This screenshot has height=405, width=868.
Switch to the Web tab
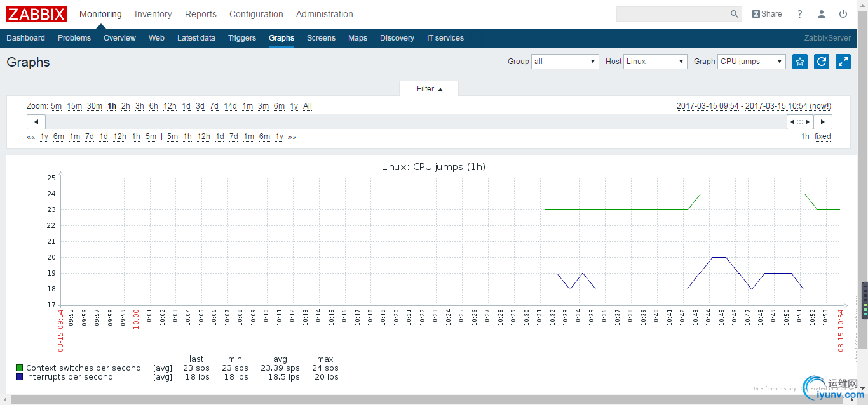[x=156, y=38]
